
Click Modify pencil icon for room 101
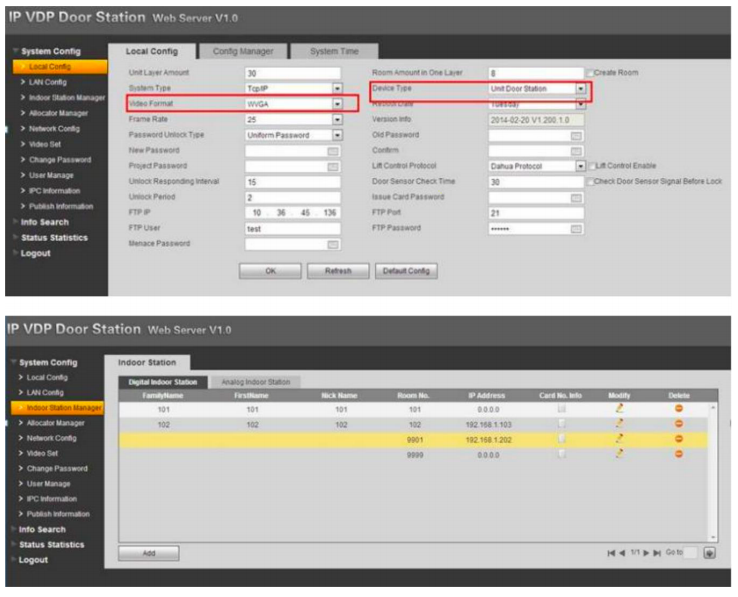(x=620, y=409)
